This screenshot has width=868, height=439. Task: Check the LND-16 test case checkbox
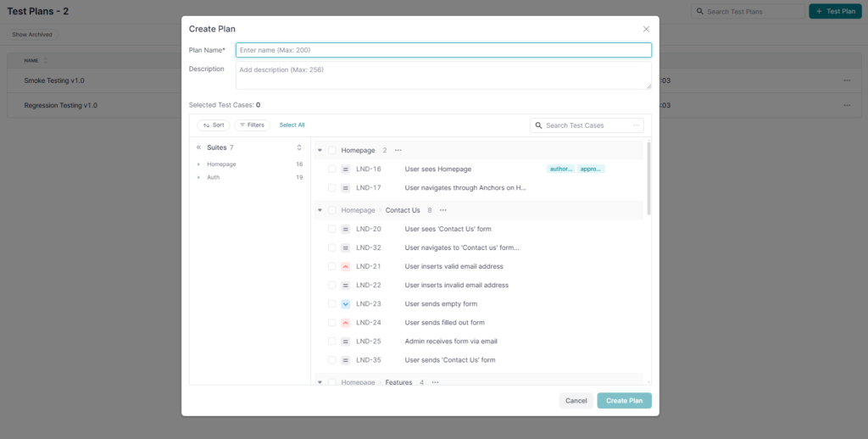pos(332,169)
